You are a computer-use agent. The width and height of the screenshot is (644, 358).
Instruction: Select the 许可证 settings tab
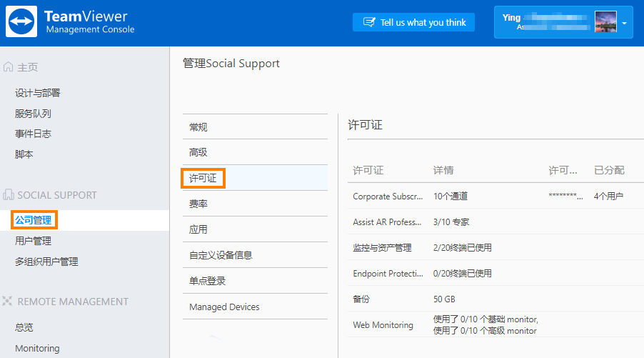(x=255, y=178)
